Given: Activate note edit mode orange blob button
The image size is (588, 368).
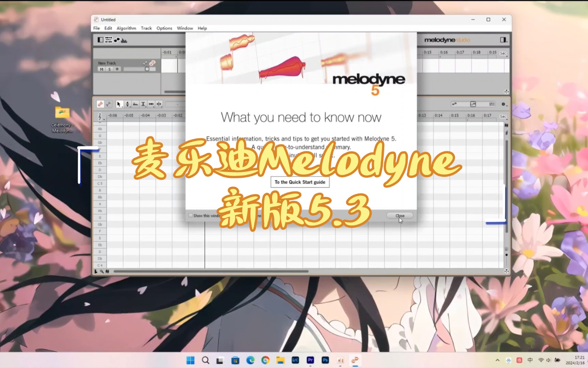Looking at the screenshot, I should [100, 104].
